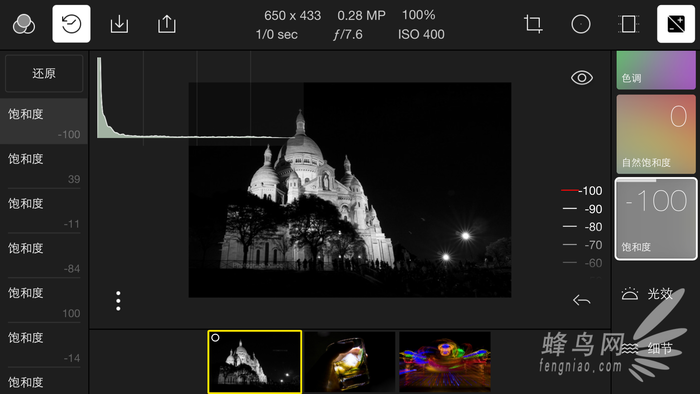Click the ISO 400 value

[x=421, y=34]
